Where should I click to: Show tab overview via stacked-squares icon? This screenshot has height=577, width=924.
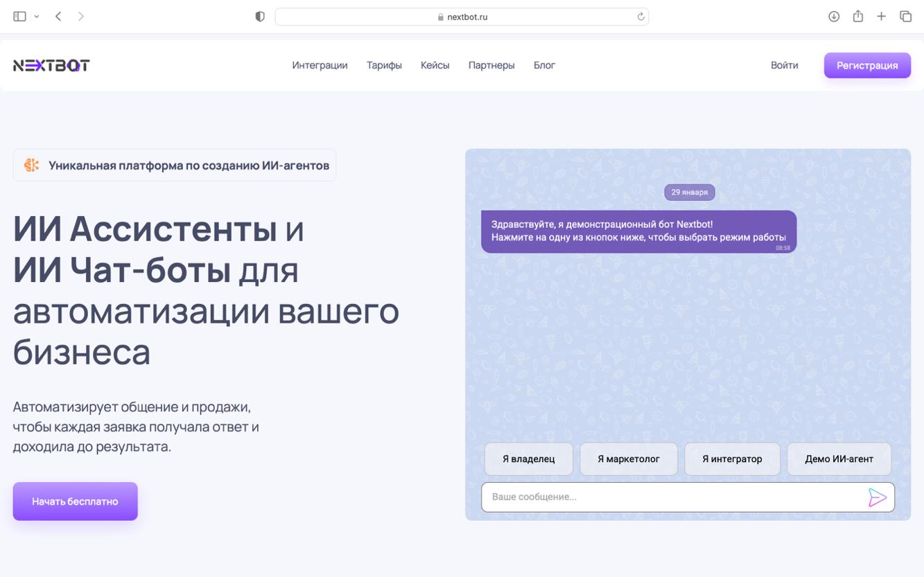pos(905,15)
